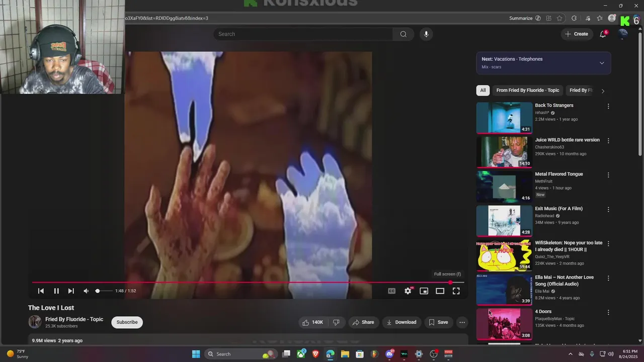Open options for Exit Music (For A Film)
The height and width of the screenshot is (362, 644).
pos(608,209)
